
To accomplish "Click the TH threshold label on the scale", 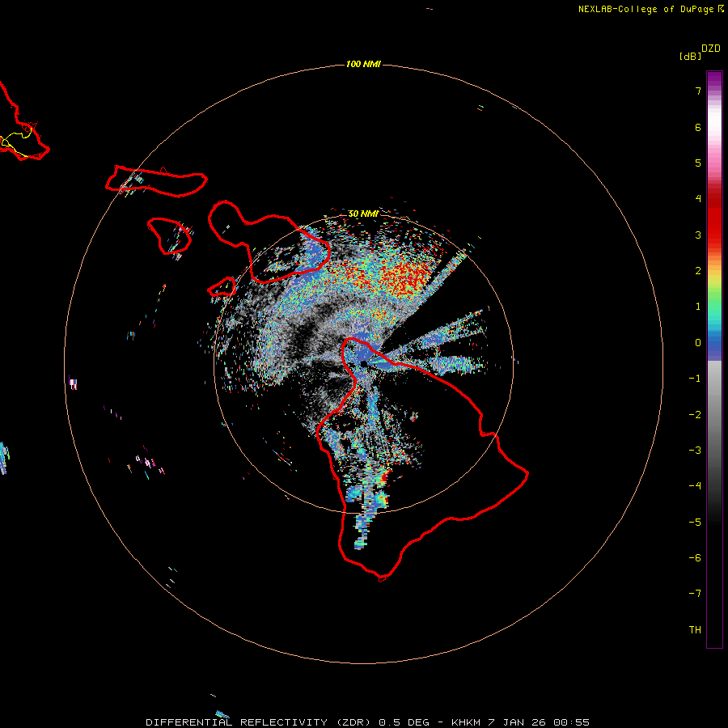I will tap(695, 630).
